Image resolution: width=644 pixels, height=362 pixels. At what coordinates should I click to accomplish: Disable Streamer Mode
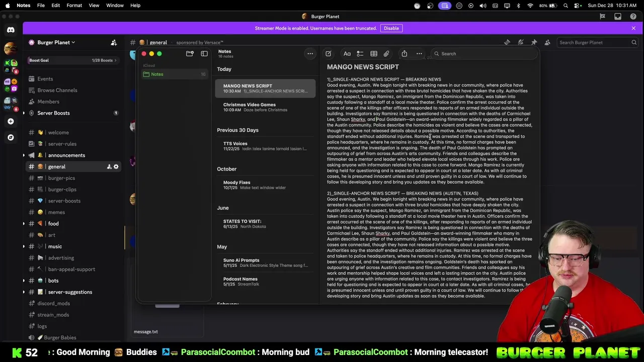[391, 28]
